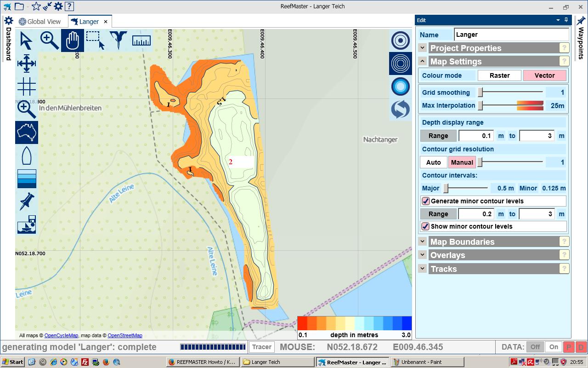Screen dimensions: 588x368
Task: Open the OpenCycleMap link
Action: tap(61, 336)
